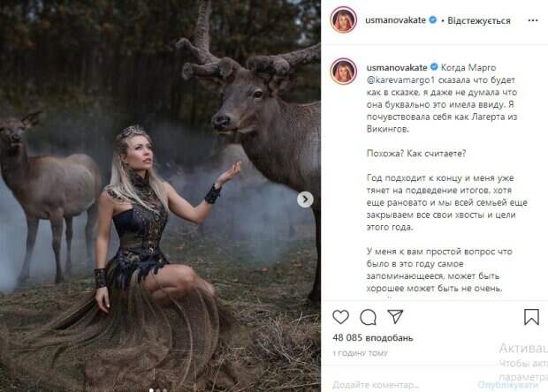Like the post with the heart icon

coord(342,317)
